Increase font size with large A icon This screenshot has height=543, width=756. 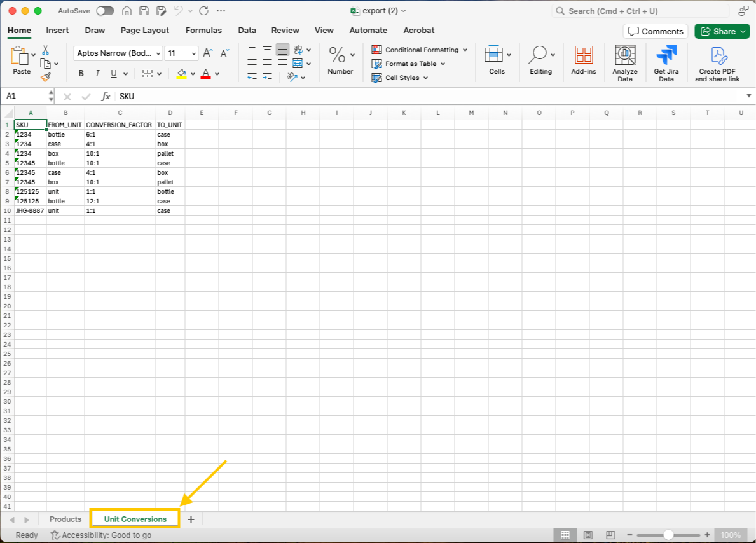(x=208, y=53)
